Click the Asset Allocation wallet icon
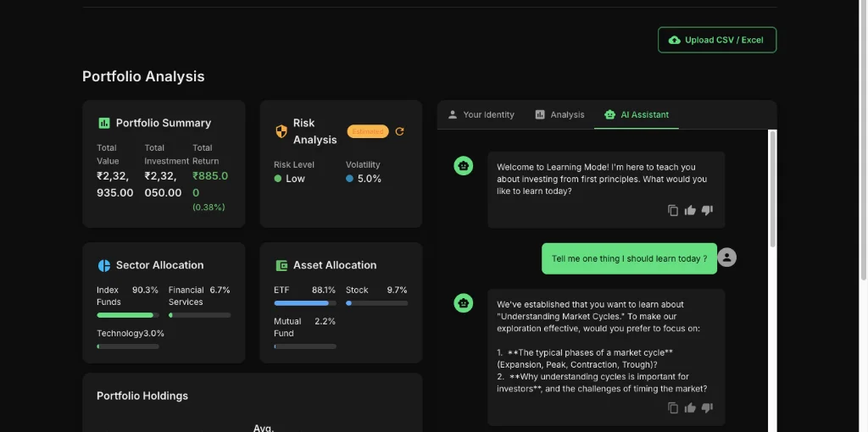This screenshot has height=432, width=868. pyautogui.click(x=281, y=265)
